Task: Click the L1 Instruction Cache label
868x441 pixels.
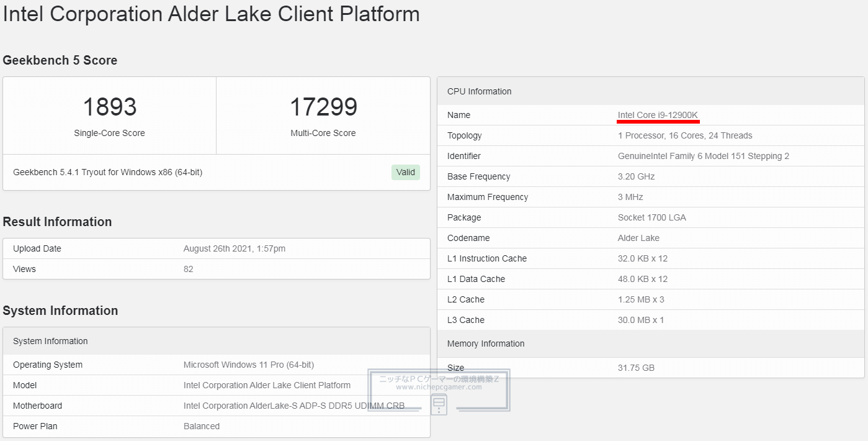Action: coord(487,258)
